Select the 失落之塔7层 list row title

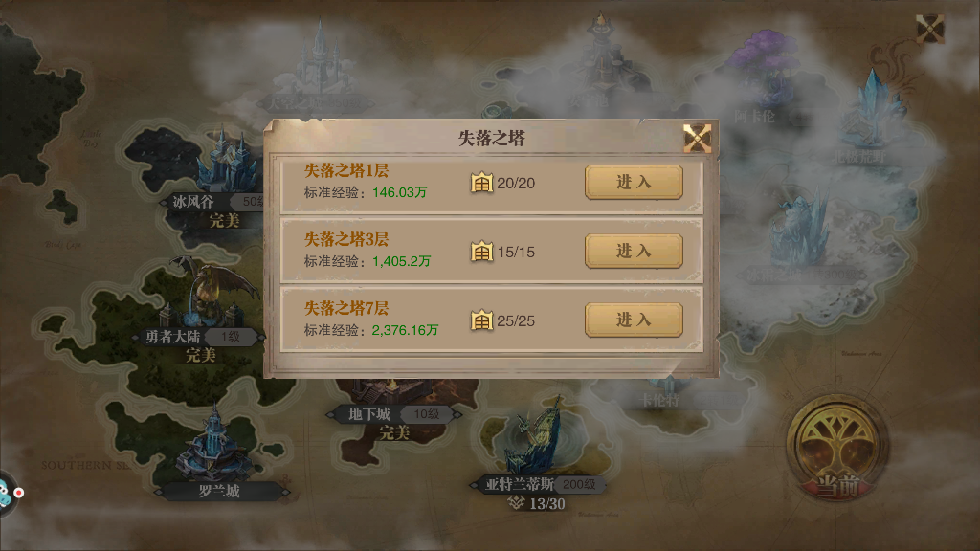coord(346,308)
